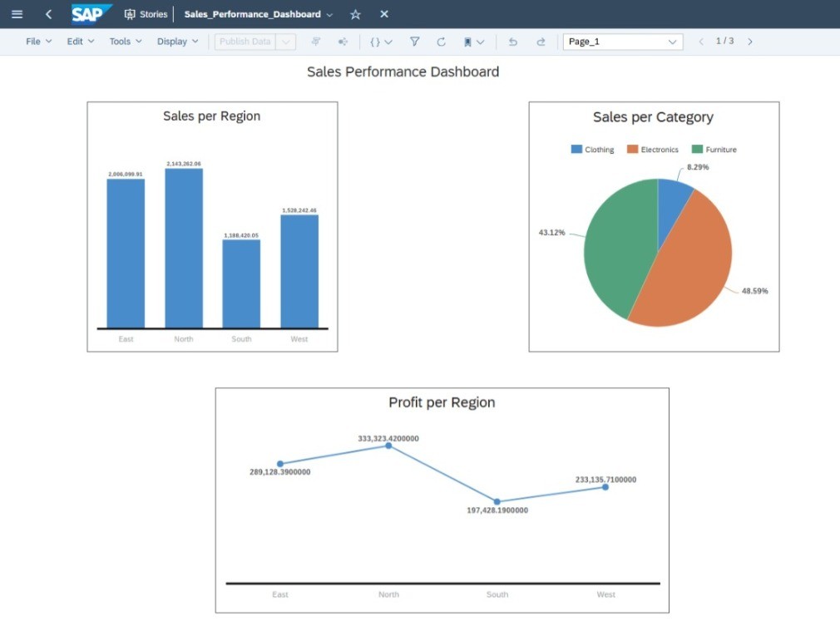
Task: Click the 43.12% pie label
Action: (x=551, y=232)
